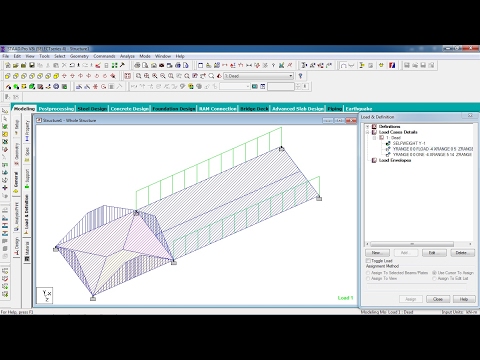
Task: Switch to the Postprocessing tab
Action: [x=56, y=109]
